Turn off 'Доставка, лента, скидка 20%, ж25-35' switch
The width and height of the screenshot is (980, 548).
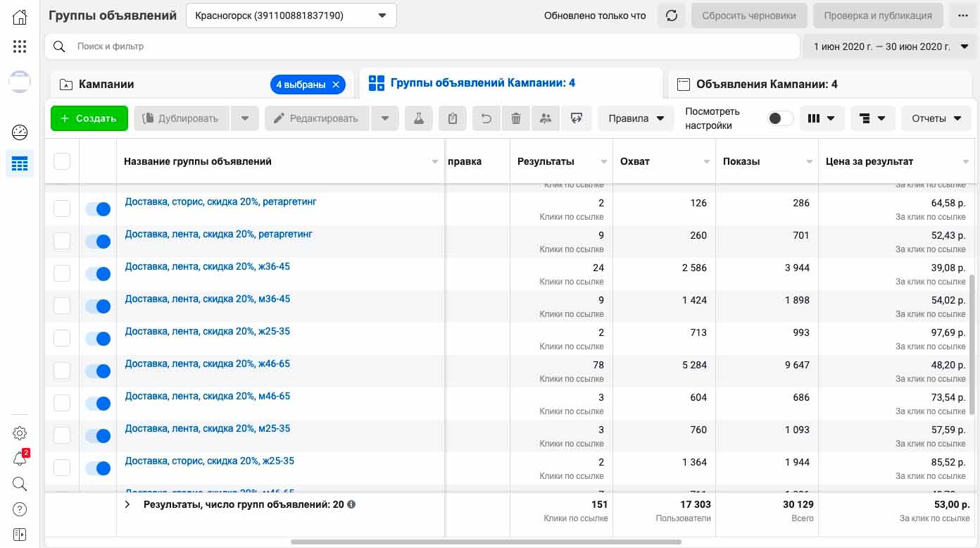pyautogui.click(x=98, y=339)
